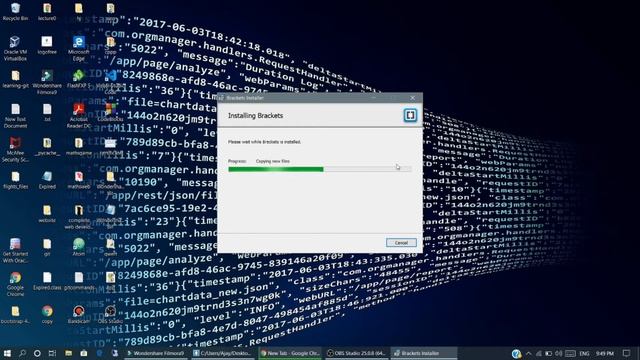Select the Bandicam desktop shortcut
The height and width of the screenshot is (360, 640).
(79, 314)
